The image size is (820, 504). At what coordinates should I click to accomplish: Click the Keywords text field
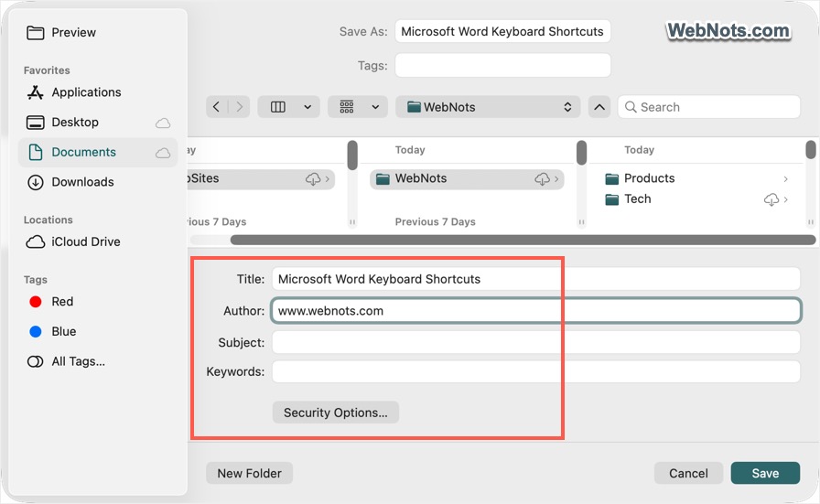(536, 371)
